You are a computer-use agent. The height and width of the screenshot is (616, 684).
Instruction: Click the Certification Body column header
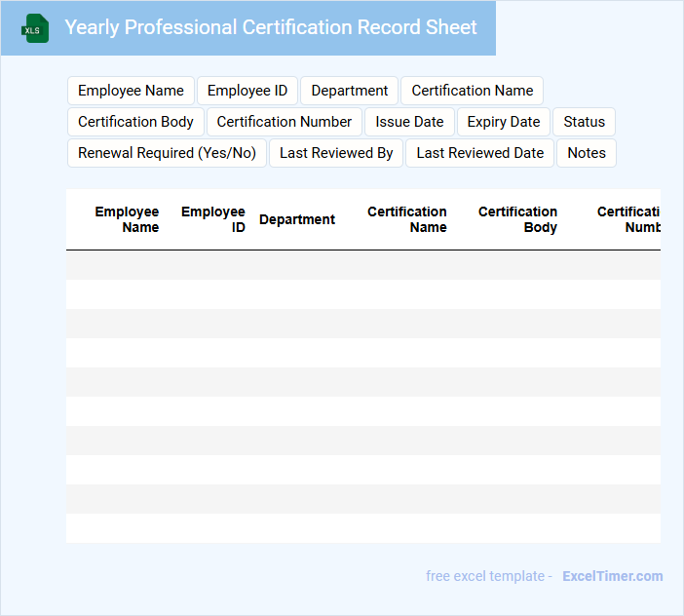click(x=517, y=219)
